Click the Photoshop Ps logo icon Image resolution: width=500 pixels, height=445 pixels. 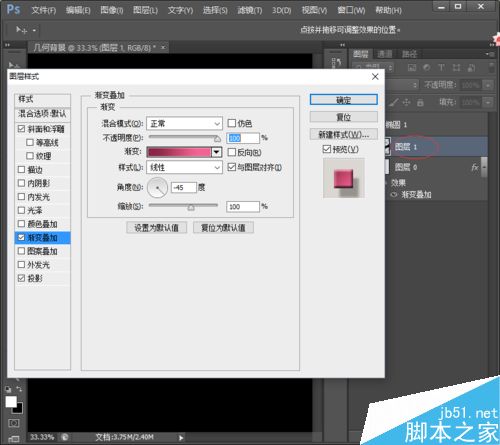click(x=13, y=9)
